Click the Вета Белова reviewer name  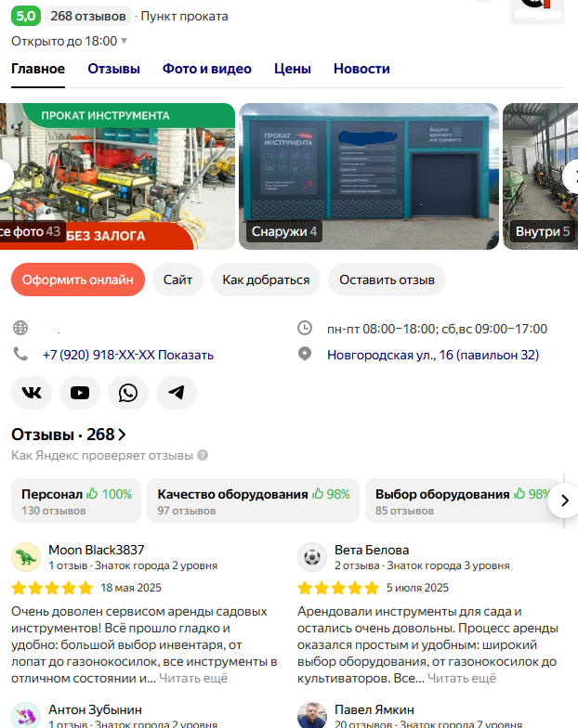coord(372,550)
